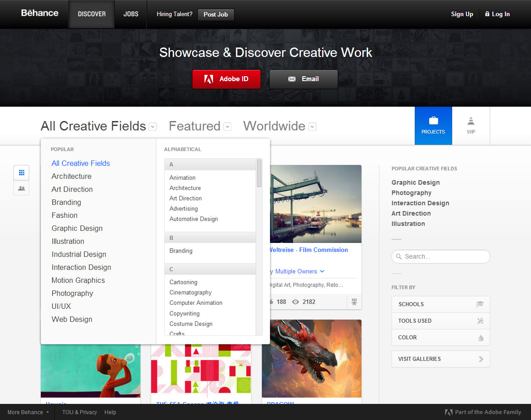Screen dimensions: 531x420
Task: Select Architecture in the Popular list
Action: [71, 176]
